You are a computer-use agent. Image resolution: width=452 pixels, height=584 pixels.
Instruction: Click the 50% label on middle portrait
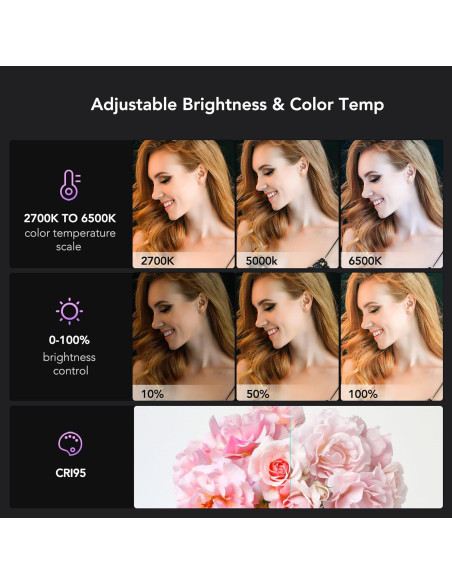258,394
